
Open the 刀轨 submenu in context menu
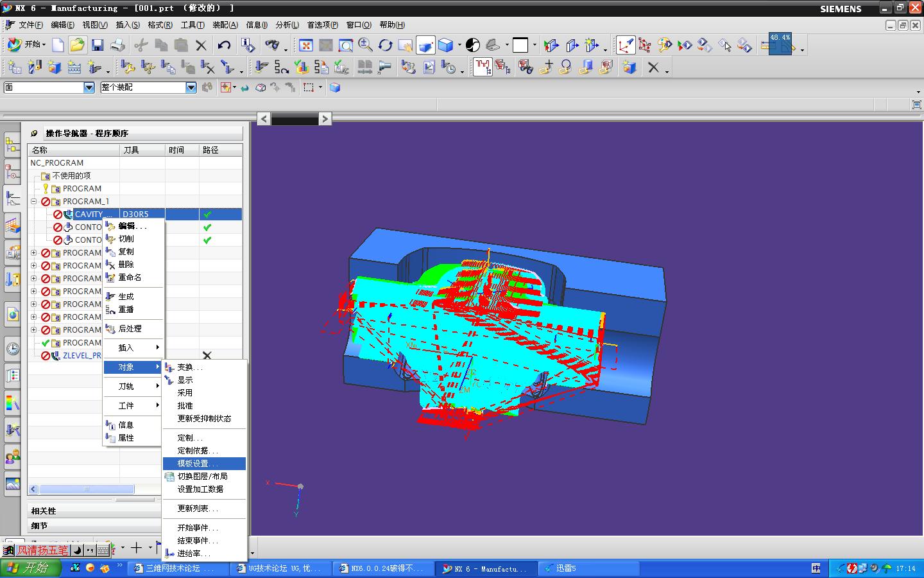[133, 386]
